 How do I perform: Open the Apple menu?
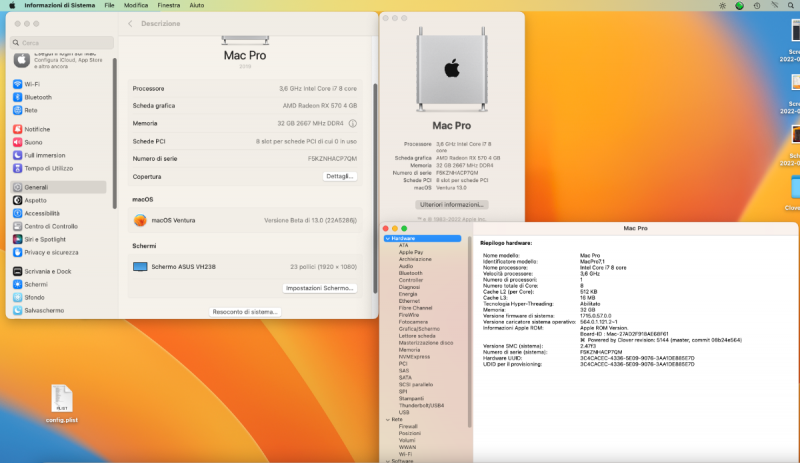(x=12, y=5)
